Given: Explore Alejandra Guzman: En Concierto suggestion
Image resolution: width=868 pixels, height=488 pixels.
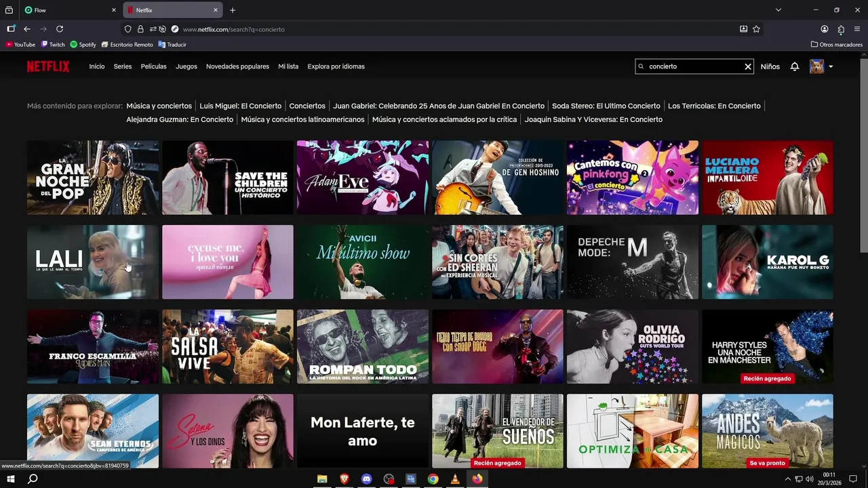Looking at the screenshot, I should tap(180, 119).
